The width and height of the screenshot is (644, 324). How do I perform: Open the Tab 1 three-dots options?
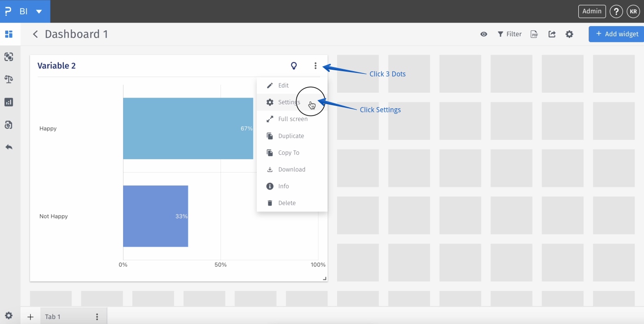(97, 317)
